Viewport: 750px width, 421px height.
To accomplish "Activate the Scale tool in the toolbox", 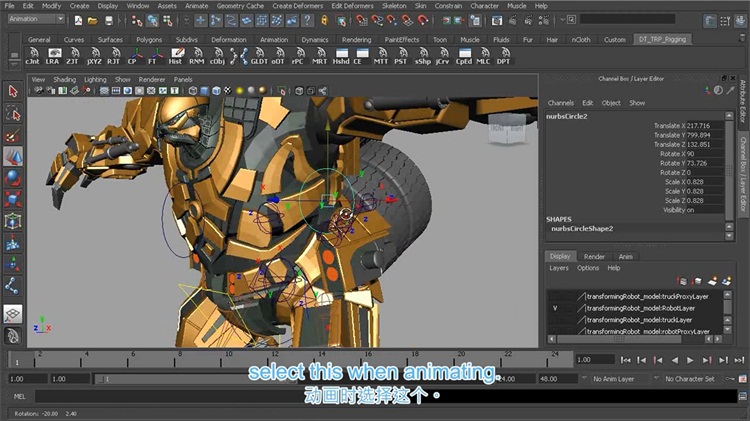I will point(13,199).
